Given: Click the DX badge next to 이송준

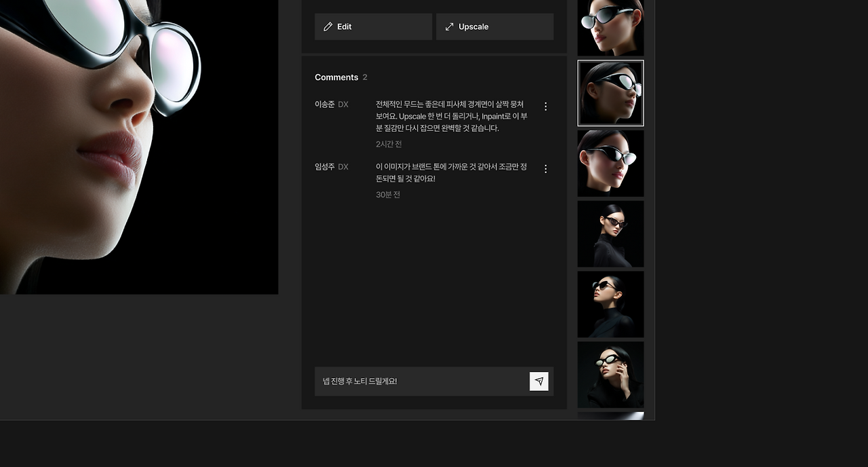Looking at the screenshot, I should (344, 104).
